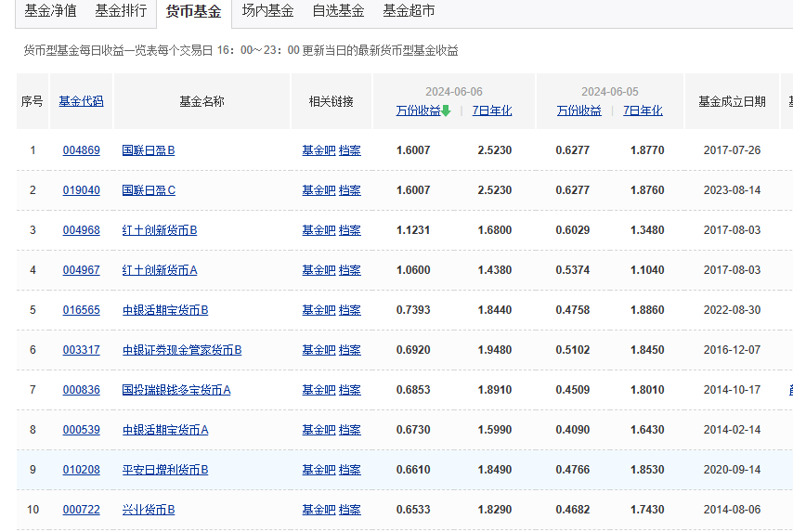The image size is (793, 532).
Task: Open fund 国联日盈B
Action: coord(149,150)
